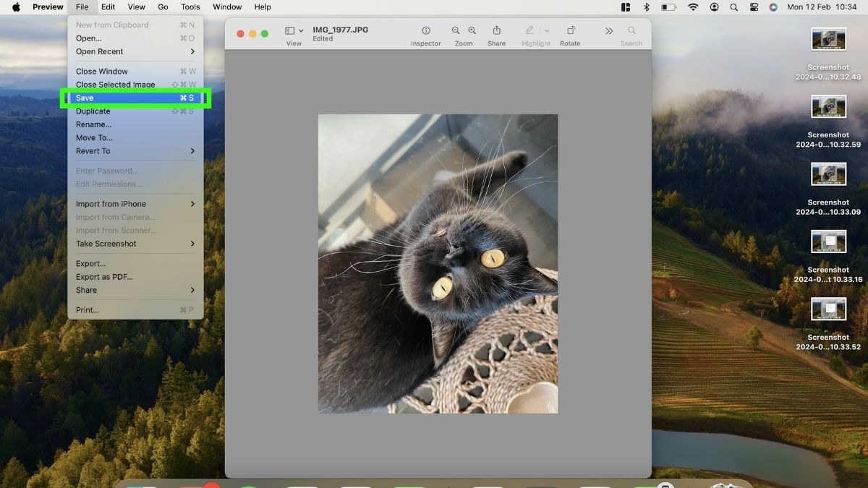This screenshot has height=488, width=868.
Task: Expand the Open Recent submenu
Action: pos(135,51)
